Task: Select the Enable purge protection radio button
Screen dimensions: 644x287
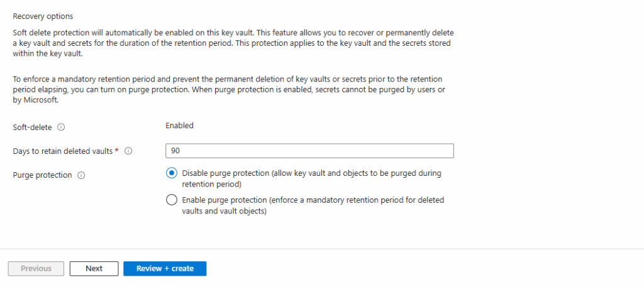Action: click(171, 200)
